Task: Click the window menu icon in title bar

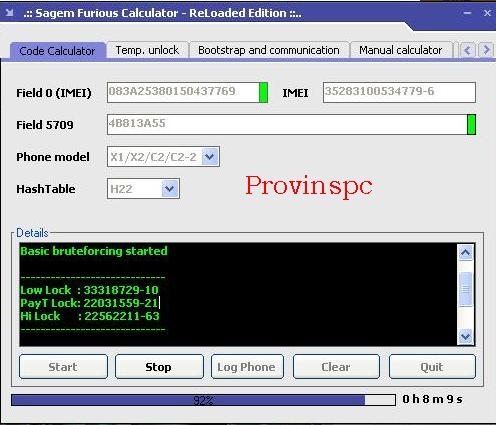Action: tap(9, 13)
